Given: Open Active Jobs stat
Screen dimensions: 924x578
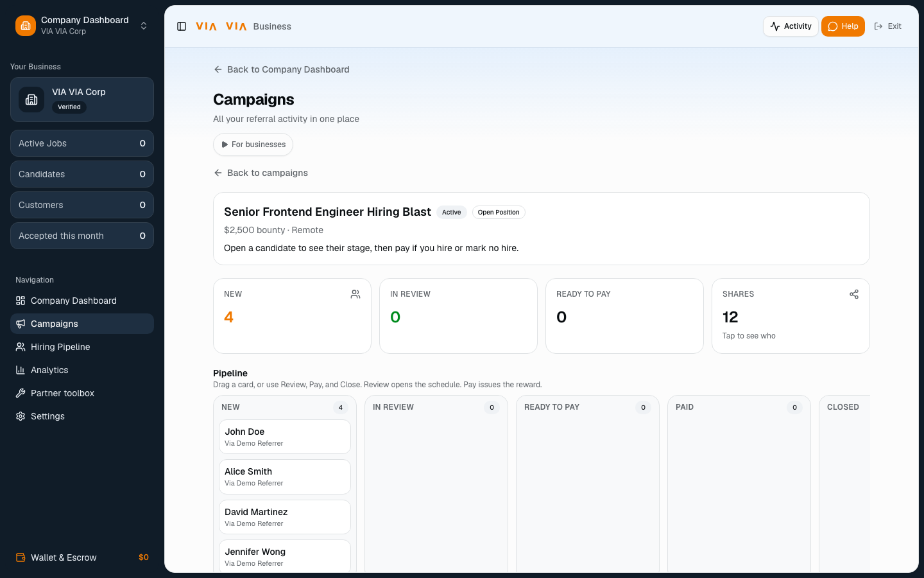Looking at the screenshot, I should [x=82, y=143].
